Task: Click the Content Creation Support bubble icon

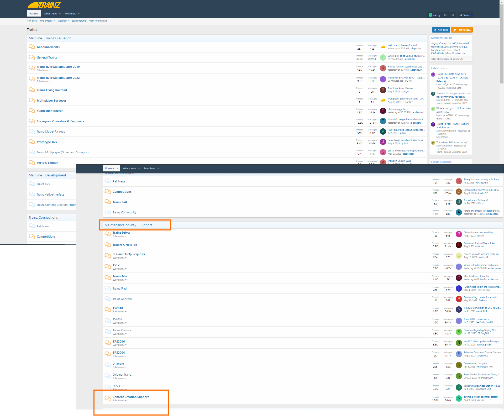Action: tap(108, 398)
